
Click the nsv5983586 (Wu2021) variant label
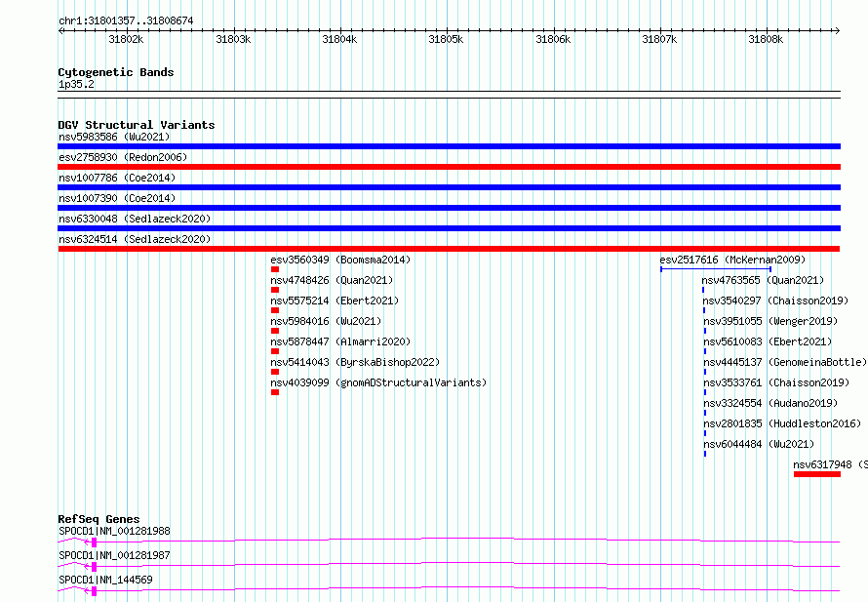pos(114,137)
